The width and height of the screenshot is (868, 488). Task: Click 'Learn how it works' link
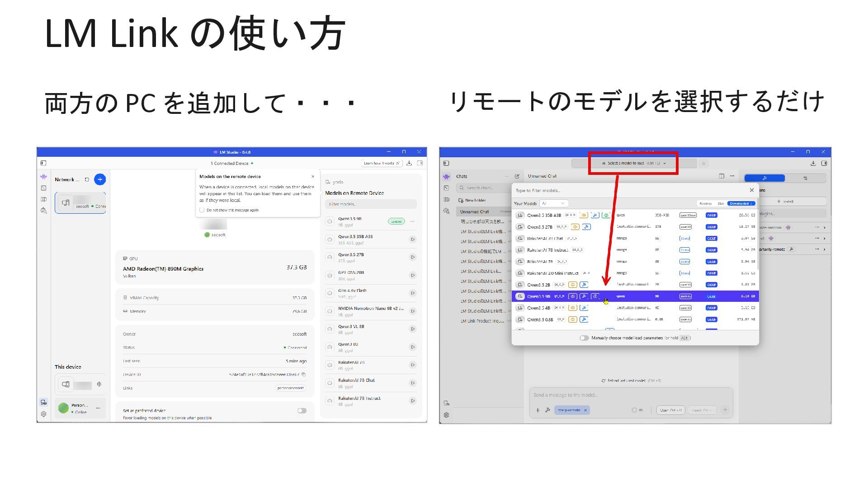382,163
